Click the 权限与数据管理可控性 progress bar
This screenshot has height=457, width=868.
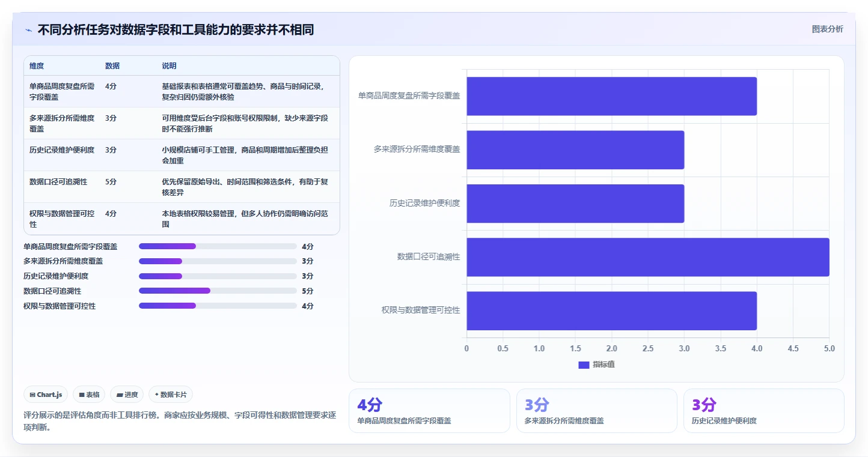[x=218, y=306]
